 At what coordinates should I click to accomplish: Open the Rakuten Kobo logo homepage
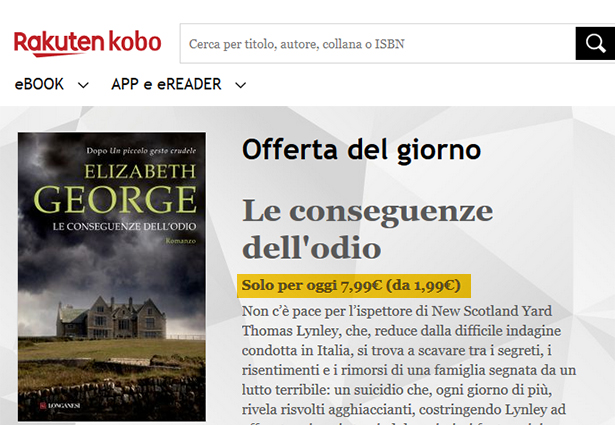[87, 43]
